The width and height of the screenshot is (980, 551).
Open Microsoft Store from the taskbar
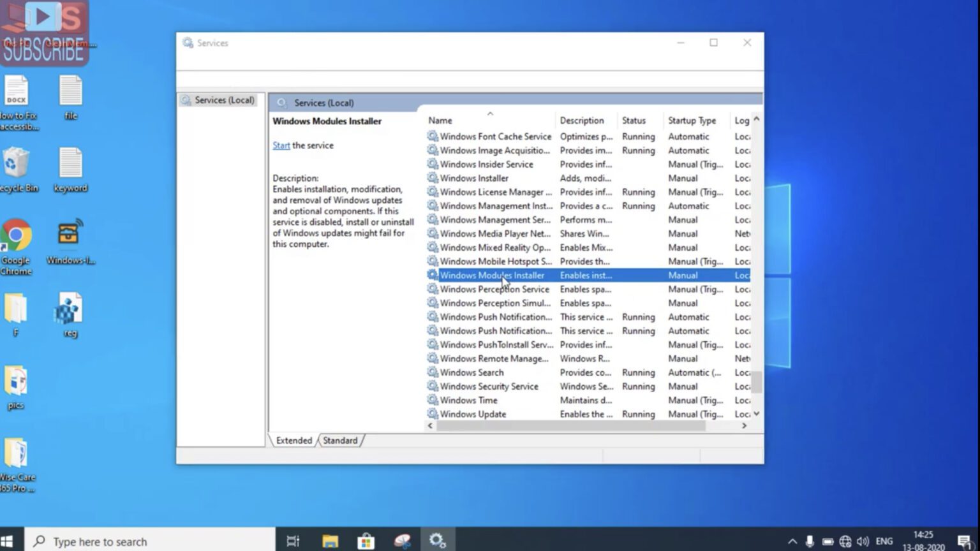(x=366, y=541)
